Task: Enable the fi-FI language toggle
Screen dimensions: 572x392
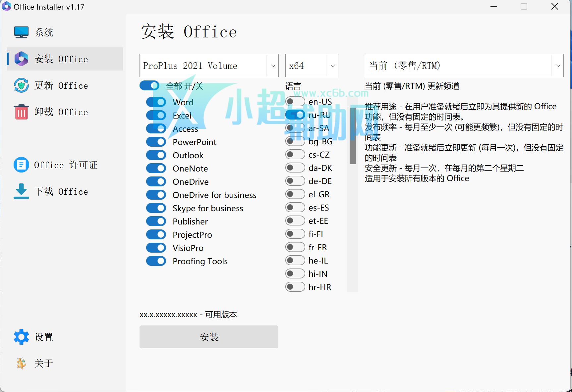Action: coord(295,234)
